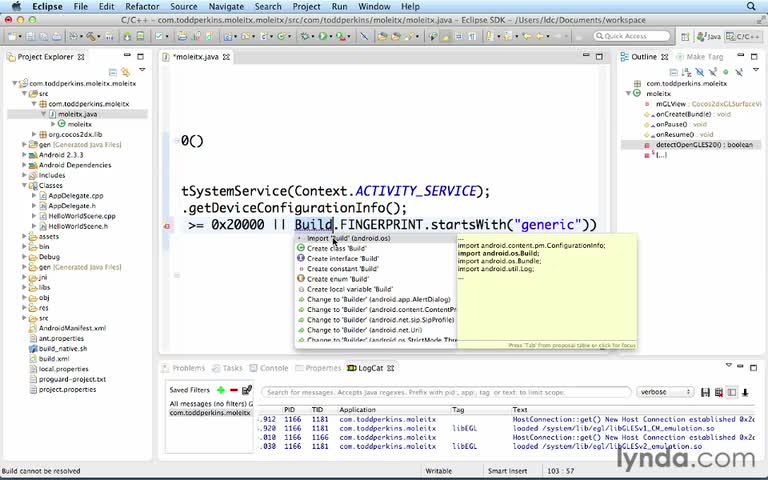Click the Last Edit Location arrow icon
The height and width of the screenshot is (480, 768).
point(527,36)
